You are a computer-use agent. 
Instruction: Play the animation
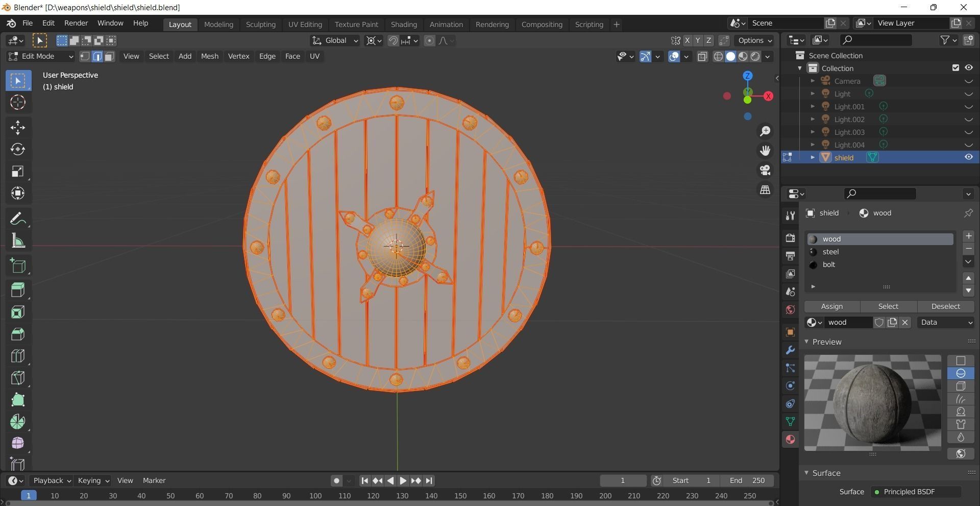click(x=403, y=480)
